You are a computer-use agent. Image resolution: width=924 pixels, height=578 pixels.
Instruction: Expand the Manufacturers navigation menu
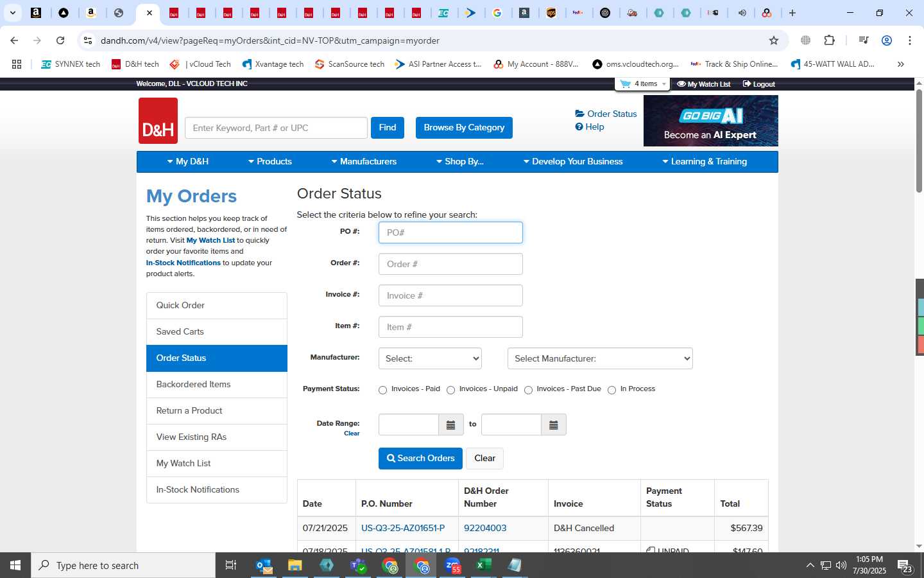coord(364,162)
